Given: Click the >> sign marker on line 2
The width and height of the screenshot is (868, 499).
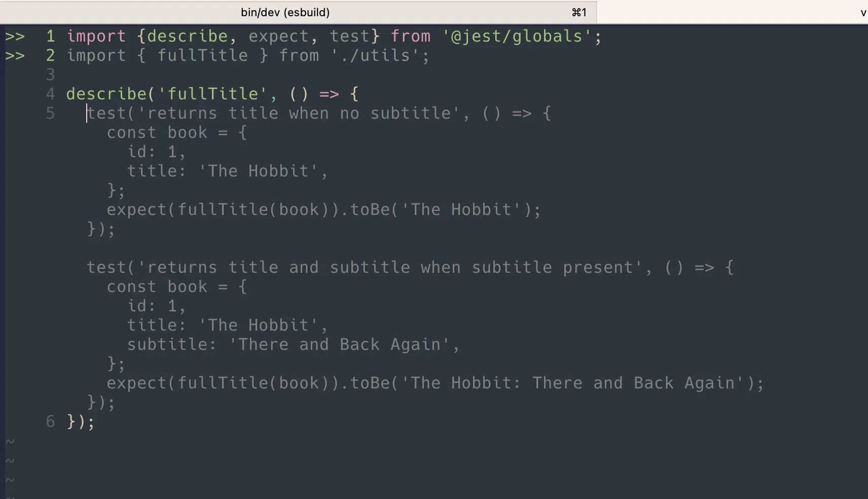Looking at the screenshot, I should pos(15,56).
